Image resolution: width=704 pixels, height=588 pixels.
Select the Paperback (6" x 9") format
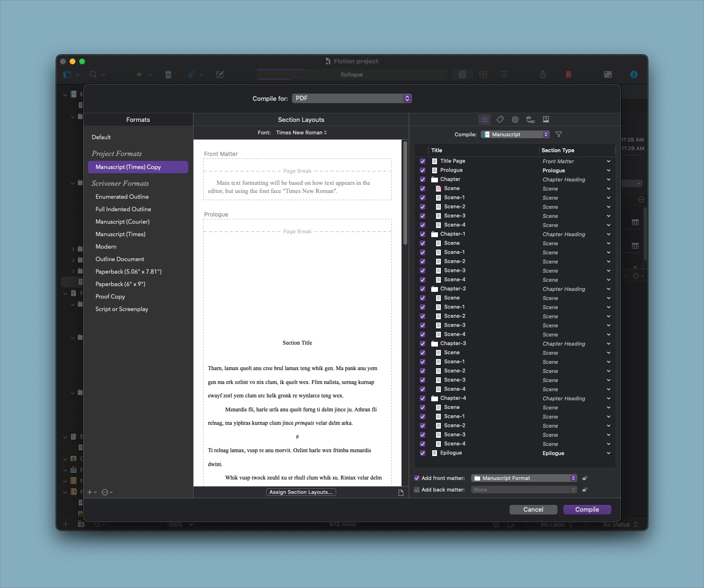point(120,284)
